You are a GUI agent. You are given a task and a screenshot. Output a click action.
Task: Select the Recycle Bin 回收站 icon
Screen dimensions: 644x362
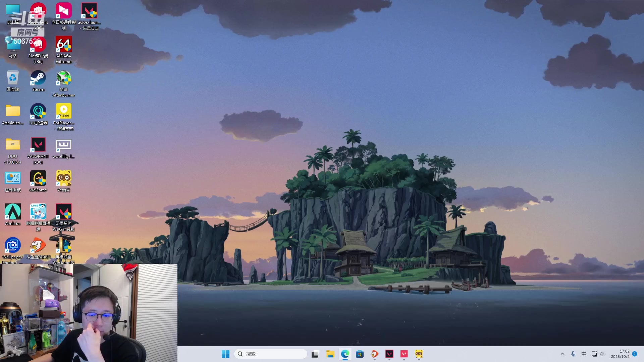point(13,80)
